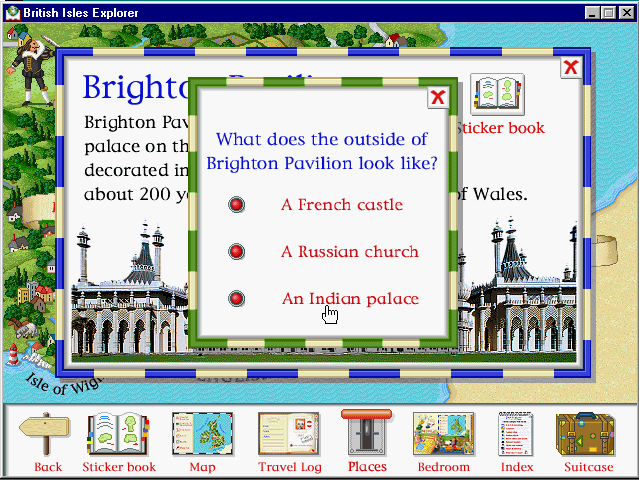The width and height of the screenshot is (639, 480).
Task: Click the 'Back' label in toolbar
Action: (48, 467)
